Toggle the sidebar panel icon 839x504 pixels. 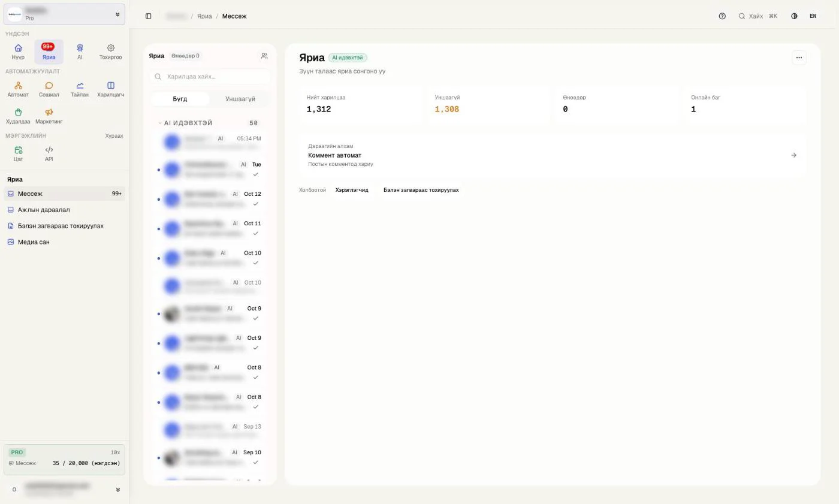click(x=149, y=16)
